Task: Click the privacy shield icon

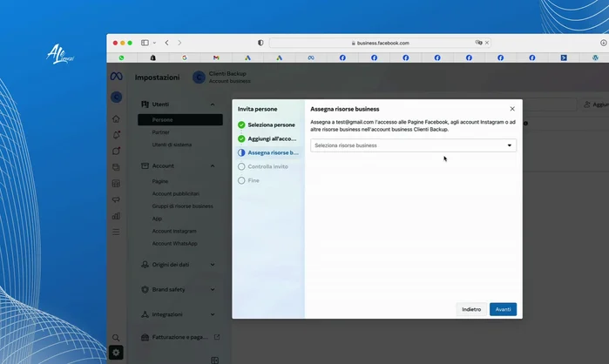Action: [261, 43]
